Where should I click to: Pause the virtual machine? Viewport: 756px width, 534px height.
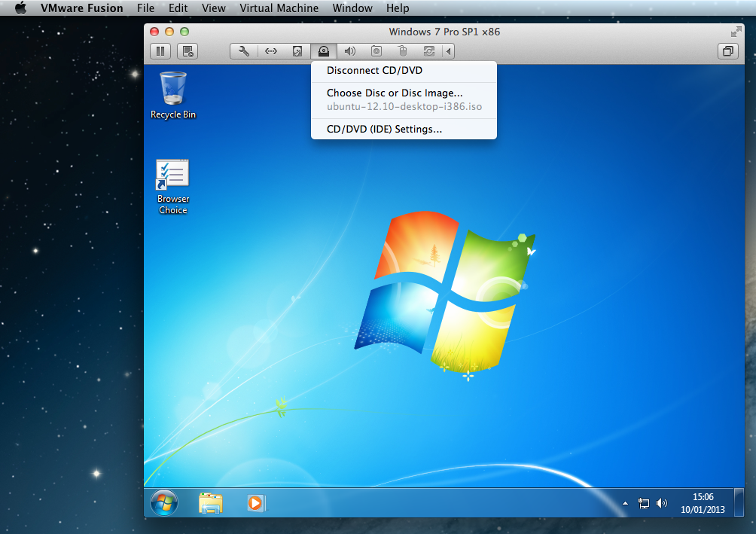click(x=160, y=51)
